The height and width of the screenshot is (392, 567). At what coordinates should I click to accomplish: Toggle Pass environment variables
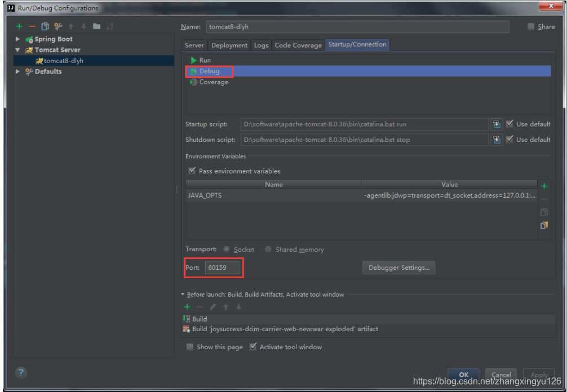[x=192, y=171]
